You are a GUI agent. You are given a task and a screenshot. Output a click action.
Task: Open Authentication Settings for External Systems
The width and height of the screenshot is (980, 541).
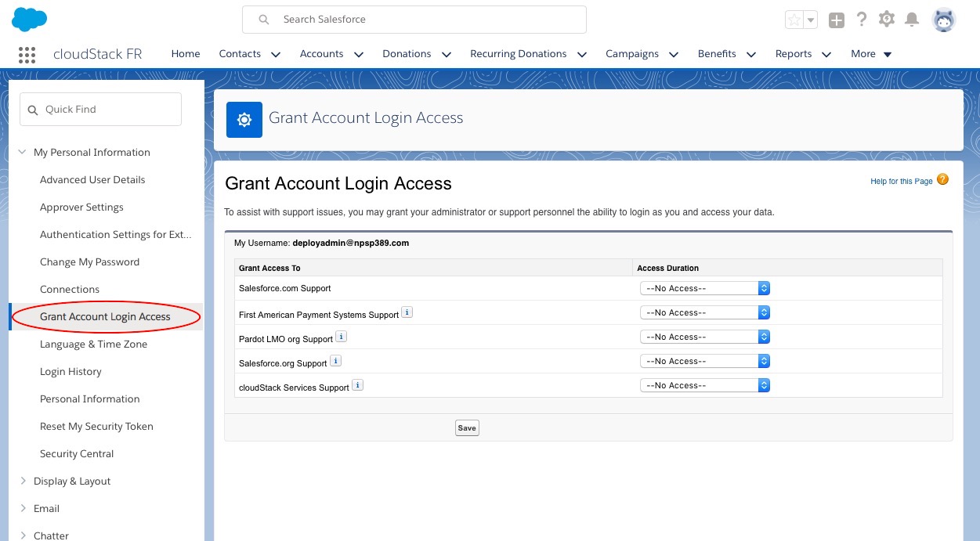click(116, 235)
